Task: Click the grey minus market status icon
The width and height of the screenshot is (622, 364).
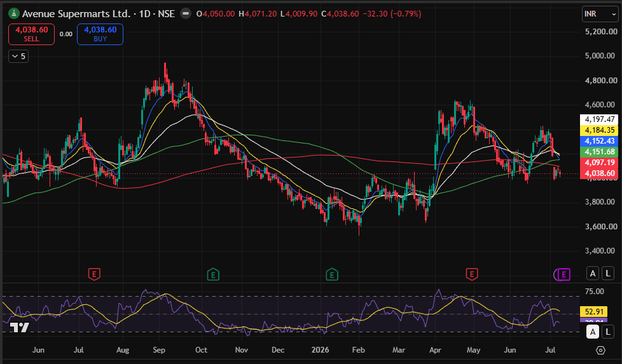Action: (x=185, y=14)
